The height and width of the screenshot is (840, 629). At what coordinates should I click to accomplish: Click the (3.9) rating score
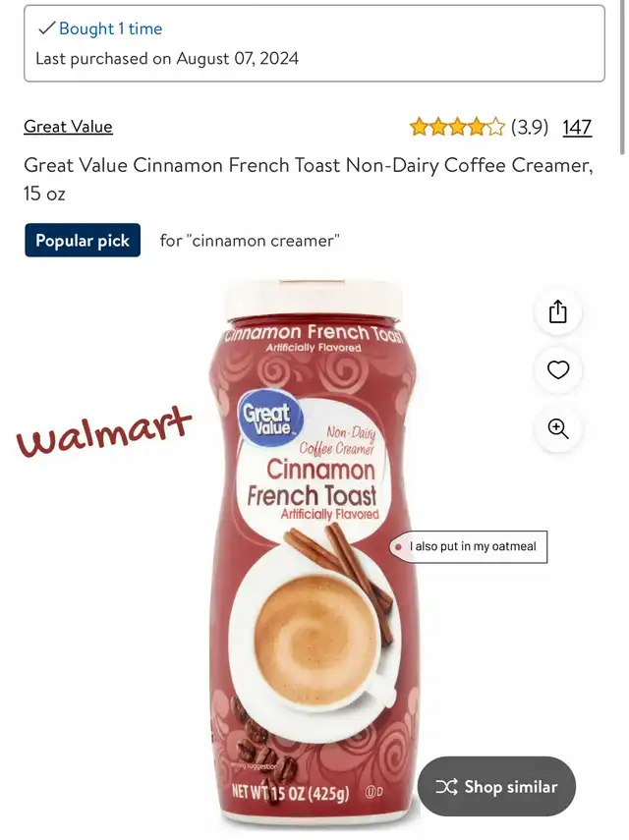pyautogui.click(x=530, y=127)
